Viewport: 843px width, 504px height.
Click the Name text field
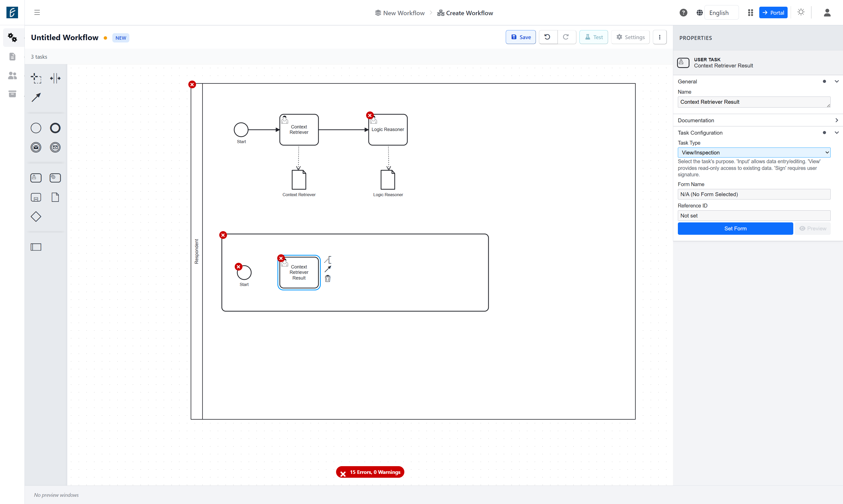(754, 102)
